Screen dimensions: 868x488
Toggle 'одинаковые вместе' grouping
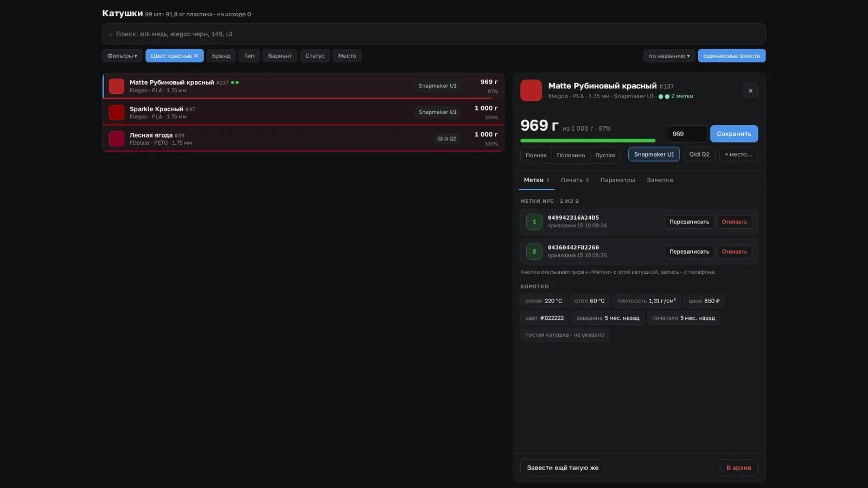coord(731,56)
